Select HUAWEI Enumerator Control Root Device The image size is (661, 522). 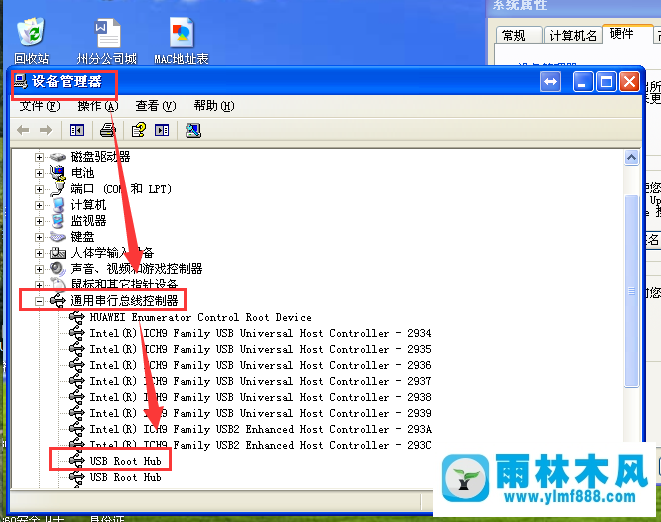pos(200,317)
